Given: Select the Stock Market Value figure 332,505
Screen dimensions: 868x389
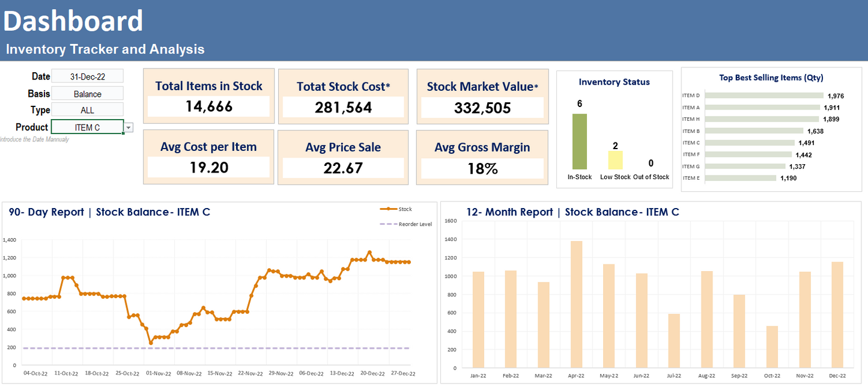Looking at the screenshot, I should coord(482,108).
